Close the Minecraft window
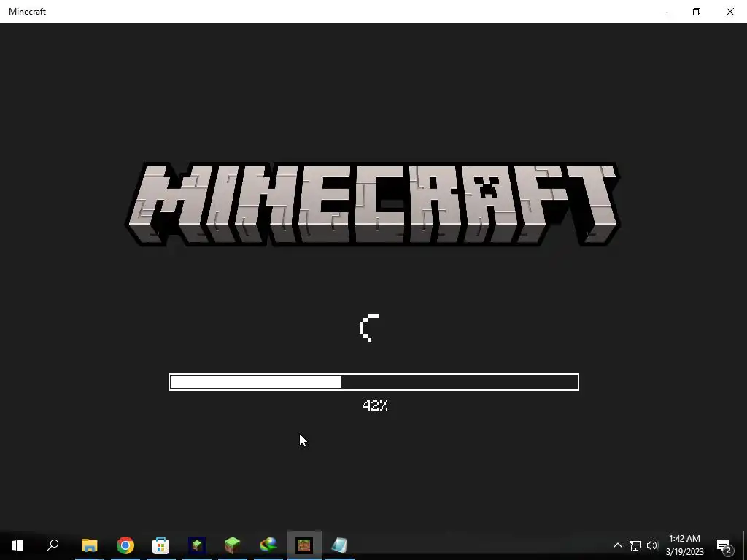The height and width of the screenshot is (560, 747). pyautogui.click(x=729, y=12)
